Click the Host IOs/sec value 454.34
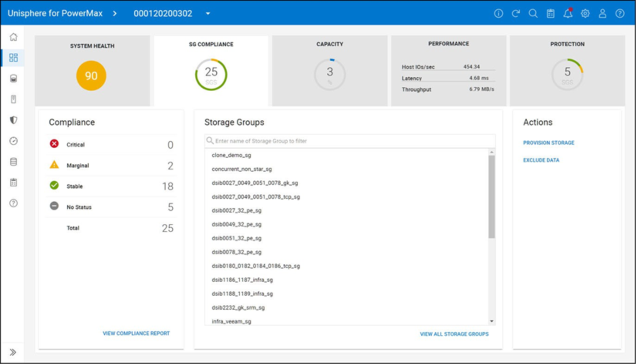The image size is (636, 364). click(472, 67)
